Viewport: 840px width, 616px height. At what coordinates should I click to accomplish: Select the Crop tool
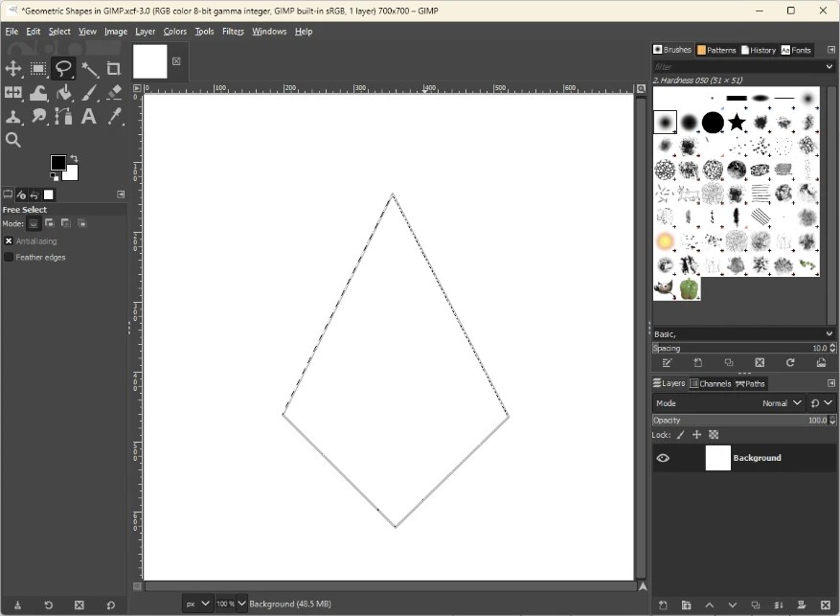click(x=114, y=68)
